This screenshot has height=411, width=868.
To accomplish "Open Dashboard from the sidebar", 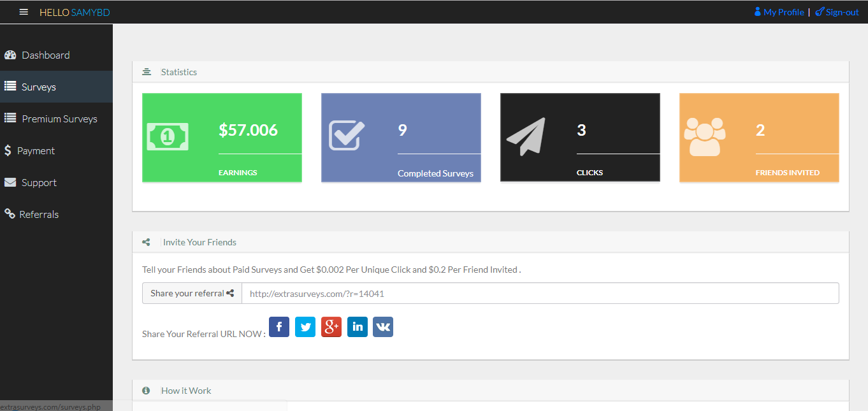I will tap(46, 55).
